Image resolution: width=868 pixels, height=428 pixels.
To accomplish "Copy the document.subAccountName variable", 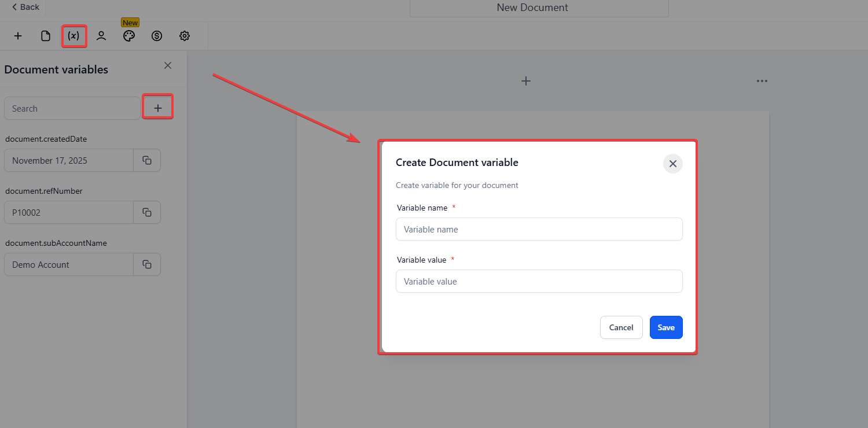I will tap(147, 264).
